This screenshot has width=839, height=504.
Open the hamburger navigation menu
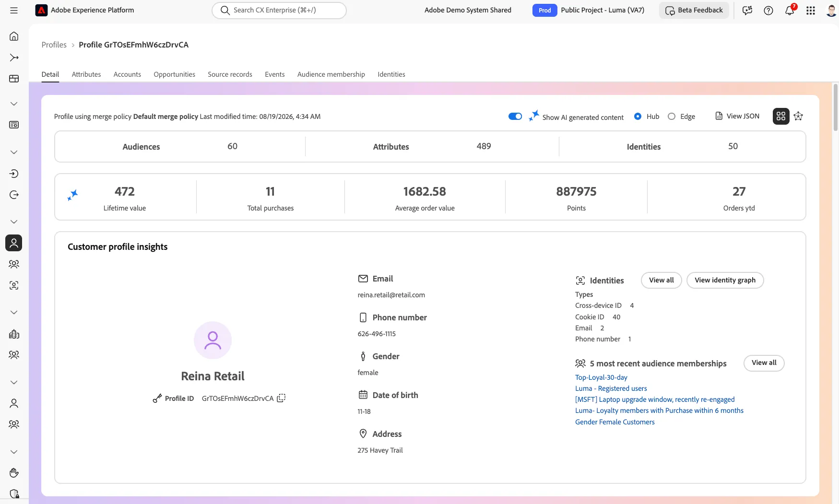pos(14,10)
